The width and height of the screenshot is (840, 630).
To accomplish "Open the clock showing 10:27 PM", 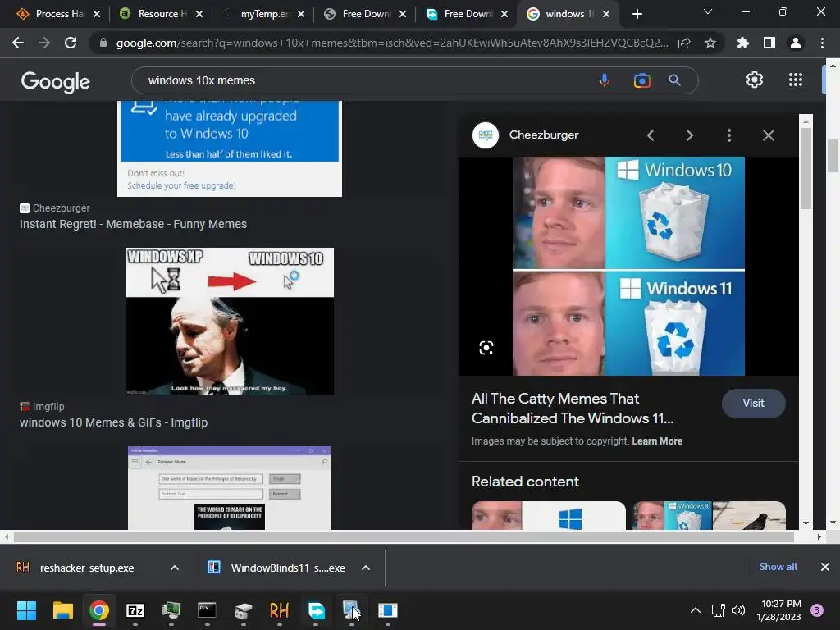I will (x=778, y=610).
